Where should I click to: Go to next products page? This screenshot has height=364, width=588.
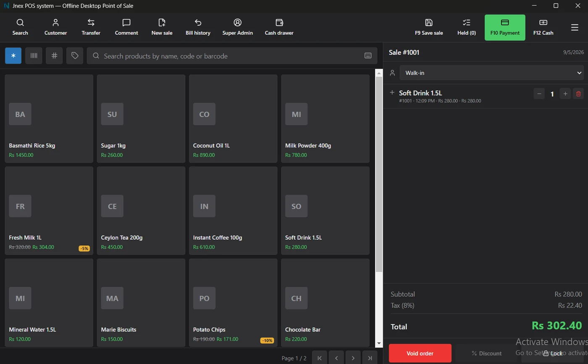(353, 358)
